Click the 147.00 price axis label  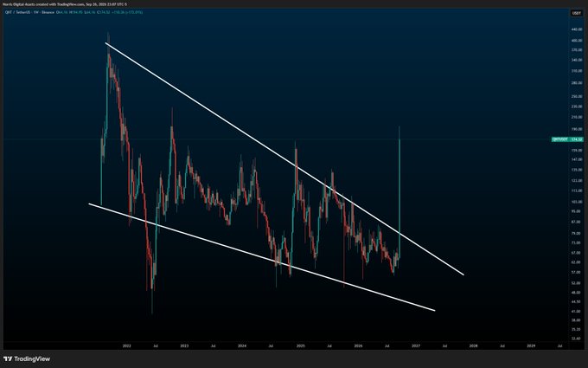point(577,159)
